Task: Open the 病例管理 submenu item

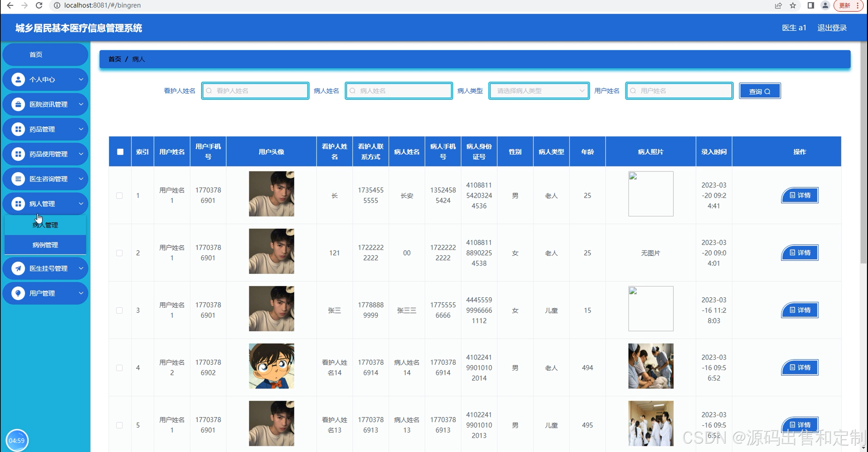Action: pyautogui.click(x=45, y=245)
